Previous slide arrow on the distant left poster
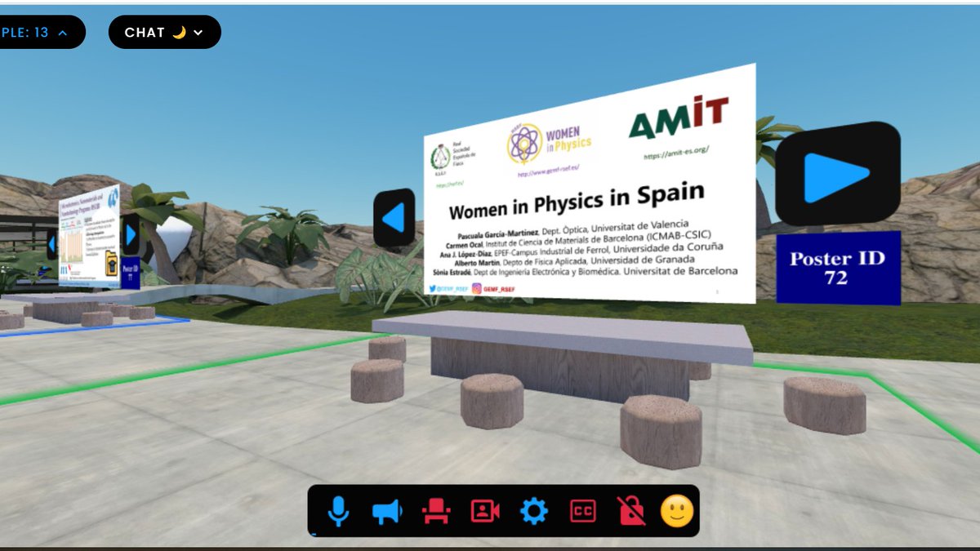 [x=52, y=243]
